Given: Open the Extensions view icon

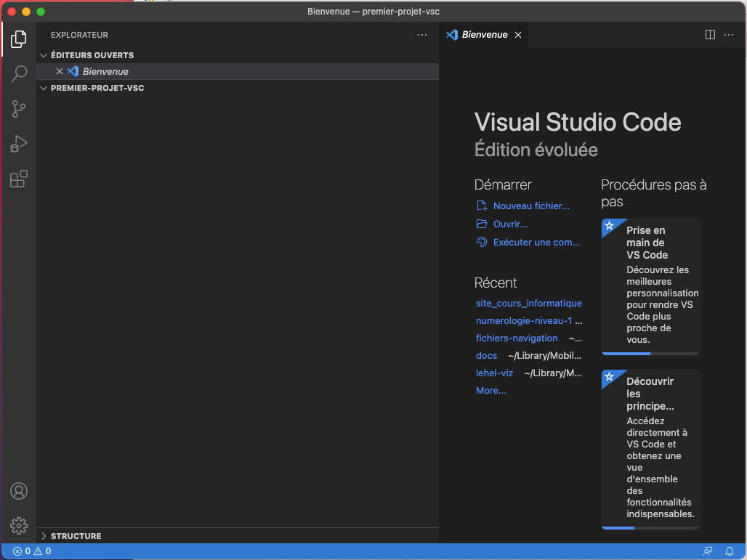Looking at the screenshot, I should pos(19,179).
